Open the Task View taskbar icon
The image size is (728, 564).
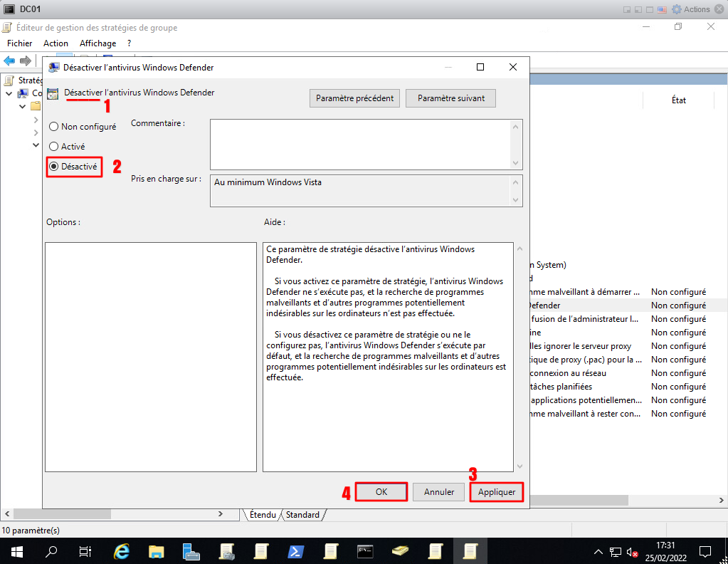coord(85,551)
